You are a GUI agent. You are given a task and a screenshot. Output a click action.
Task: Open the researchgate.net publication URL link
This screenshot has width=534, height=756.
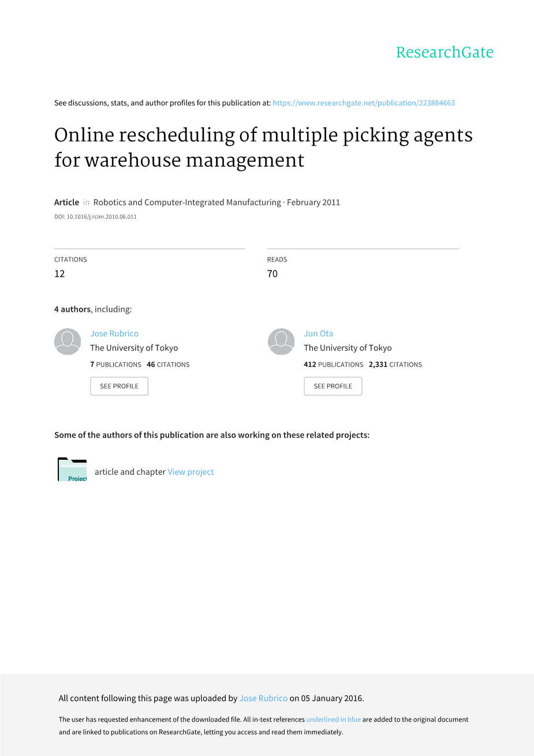pos(364,103)
